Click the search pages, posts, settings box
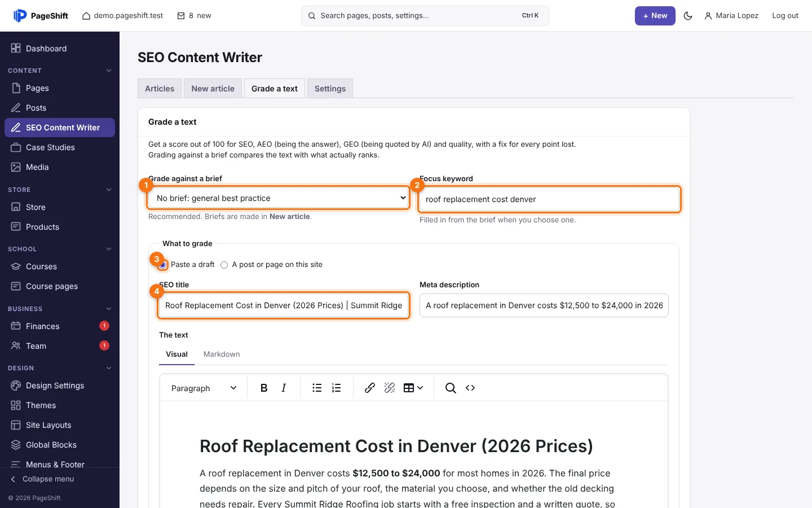 pyautogui.click(x=425, y=16)
